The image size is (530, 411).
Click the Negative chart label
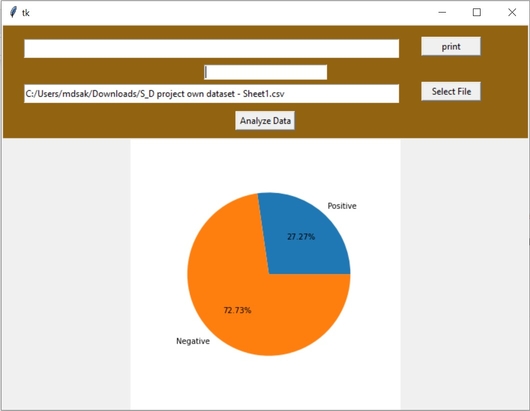point(193,341)
